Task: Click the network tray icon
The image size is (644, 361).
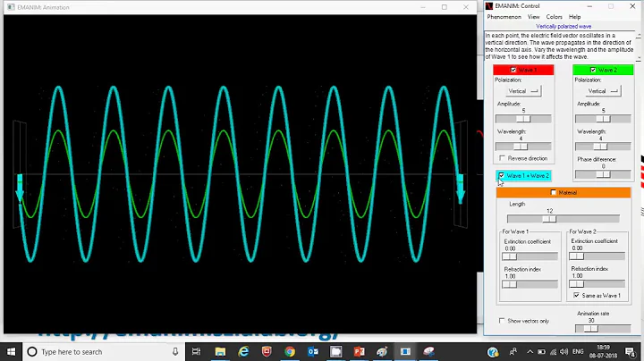Action: [554, 351]
